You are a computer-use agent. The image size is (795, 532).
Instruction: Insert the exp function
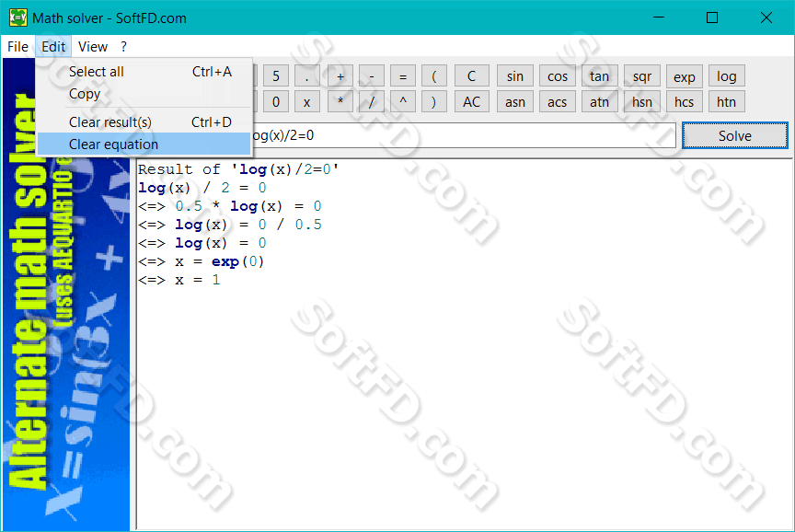tap(684, 76)
